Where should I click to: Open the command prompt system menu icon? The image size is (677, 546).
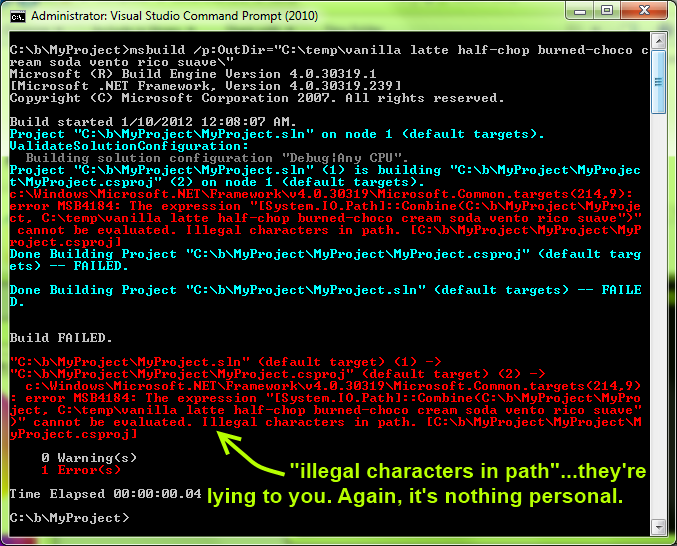pyautogui.click(x=18, y=16)
